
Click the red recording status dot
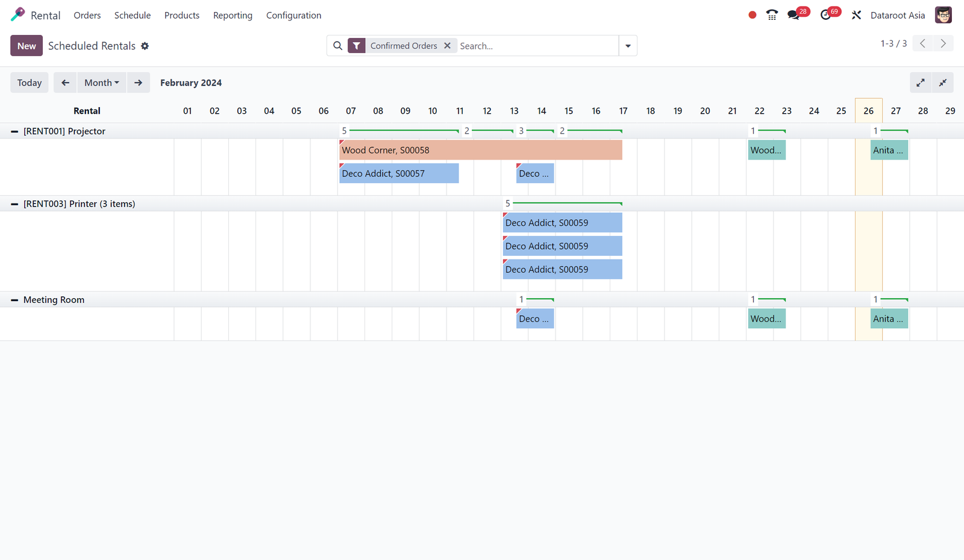pyautogui.click(x=752, y=15)
